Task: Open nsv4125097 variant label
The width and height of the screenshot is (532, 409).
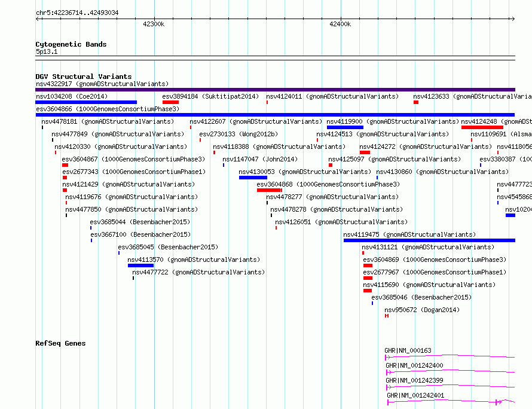Action: [x=395, y=159]
